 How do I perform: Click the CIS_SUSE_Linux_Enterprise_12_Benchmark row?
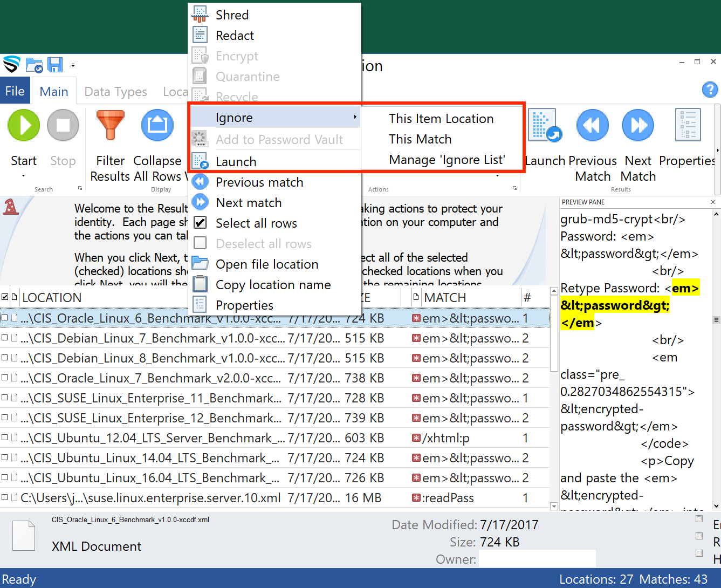point(274,418)
